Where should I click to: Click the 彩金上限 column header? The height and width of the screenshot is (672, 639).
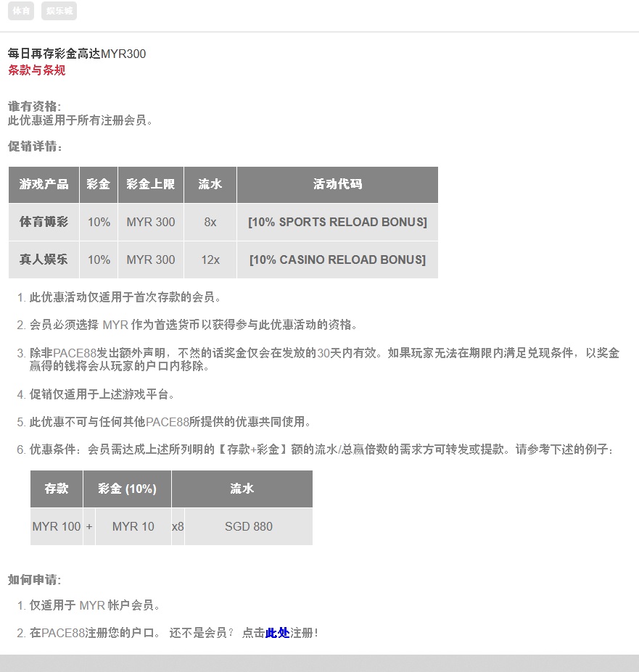(150, 184)
